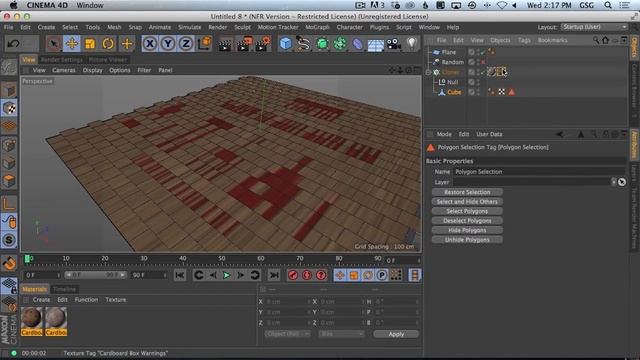The height and width of the screenshot is (360, 640).
Task: Click Select and Hide Others button
Action: [x=467, y=202]
